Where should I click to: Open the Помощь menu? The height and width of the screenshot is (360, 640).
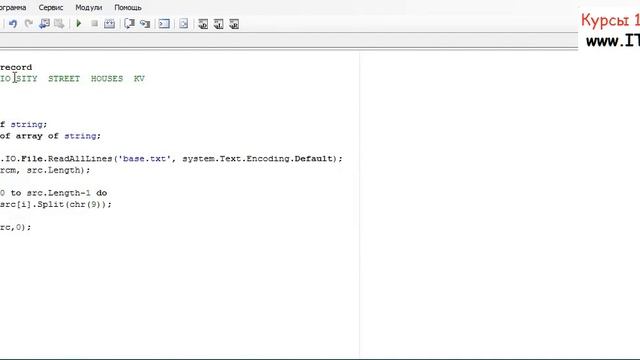128,7
